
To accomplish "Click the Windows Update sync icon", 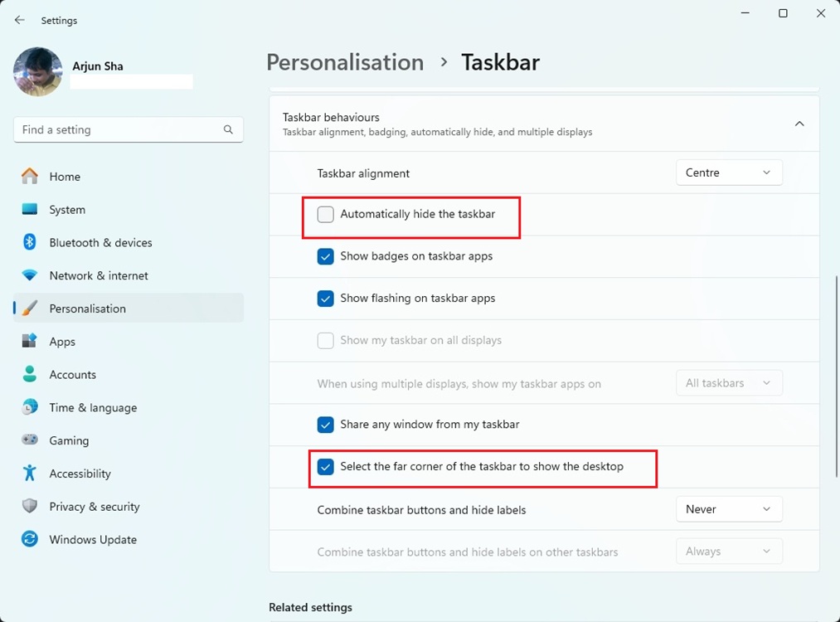I will [30, 539].
